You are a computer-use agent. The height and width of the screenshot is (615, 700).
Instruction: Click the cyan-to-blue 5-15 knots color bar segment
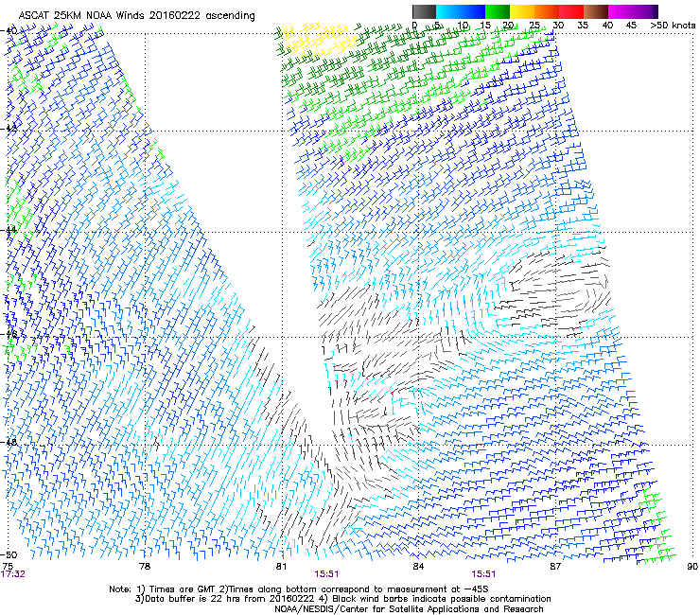461,11
